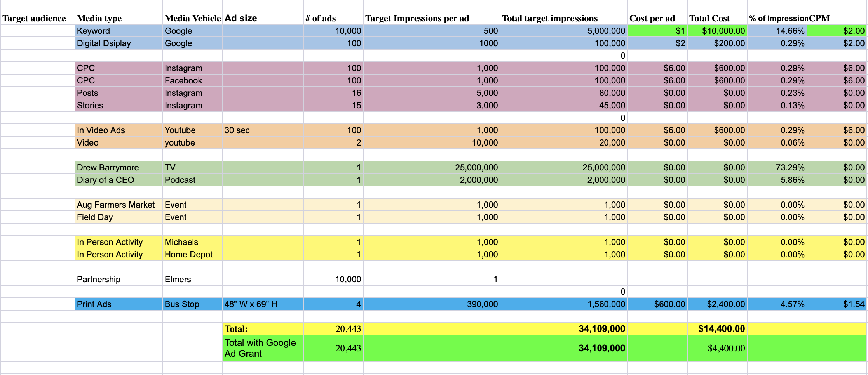Screen dimensions: 868x375
Task: Click the 34,109,000 cell in yellow Total row
Action: pos(564,329)
